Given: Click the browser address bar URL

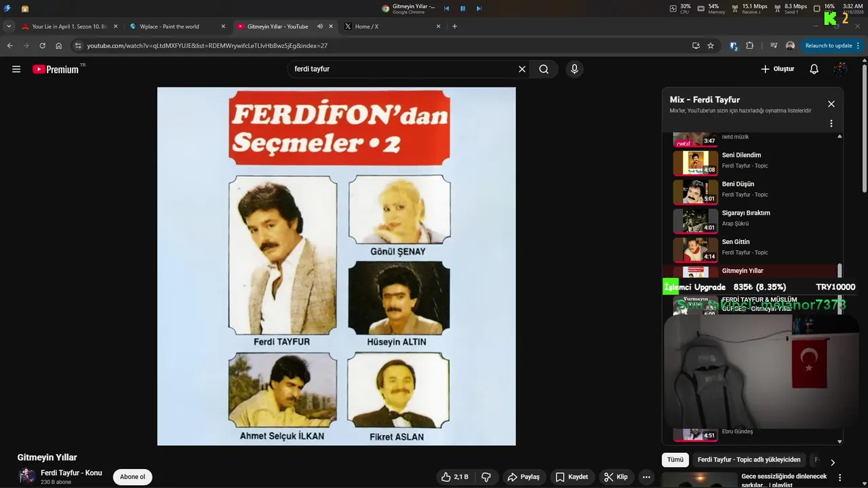Looking at the screenshot, I should coord(207,45).
